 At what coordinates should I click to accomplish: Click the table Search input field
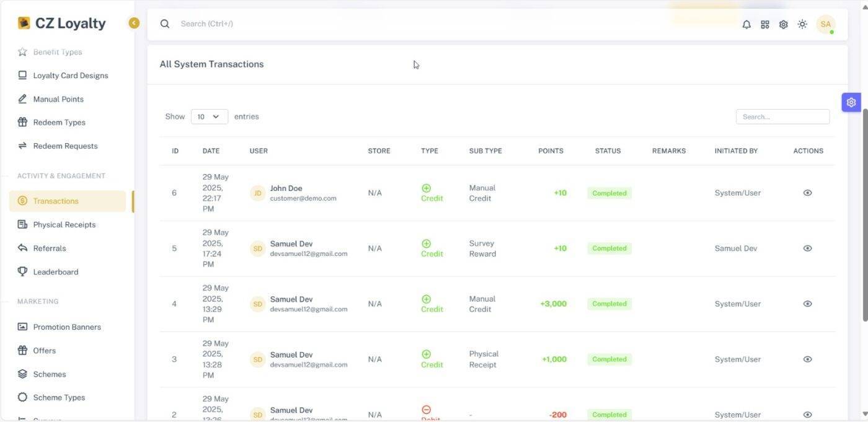pyautogui.click(x=782, y=116)
